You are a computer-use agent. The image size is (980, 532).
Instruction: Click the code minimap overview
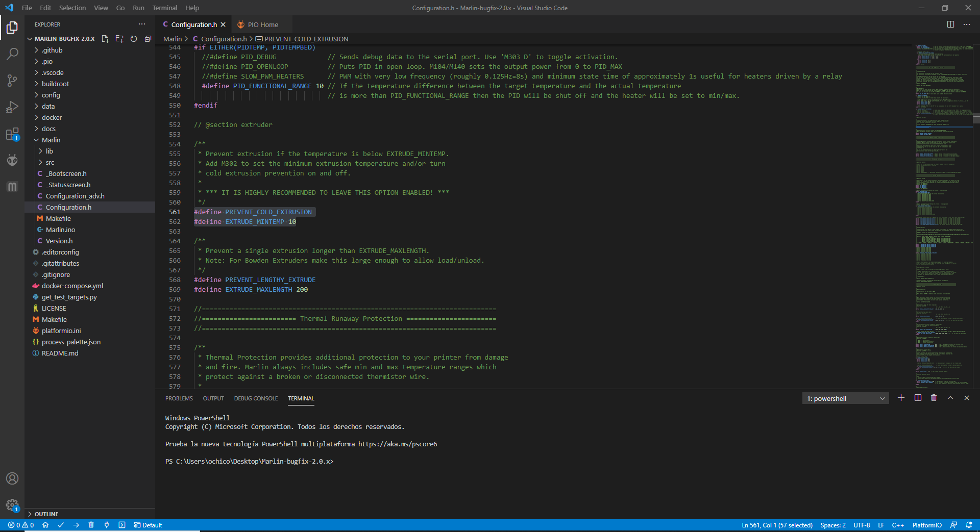pos(941,214)
